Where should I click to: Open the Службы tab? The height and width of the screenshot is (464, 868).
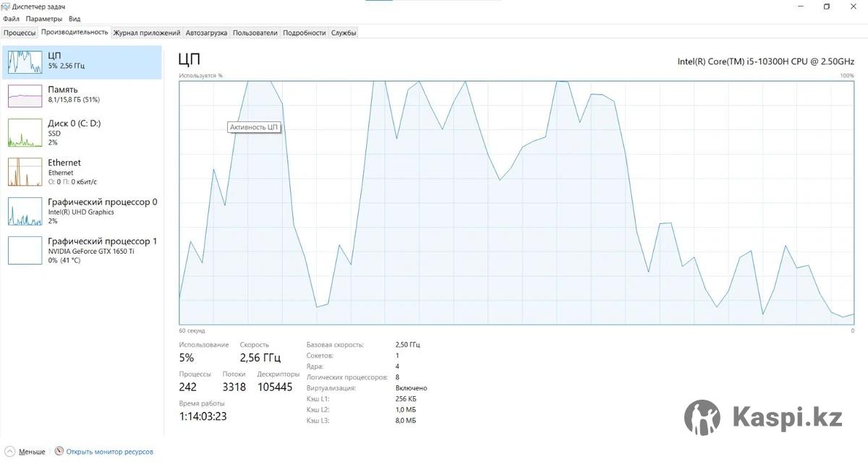(x=344, y=33)
